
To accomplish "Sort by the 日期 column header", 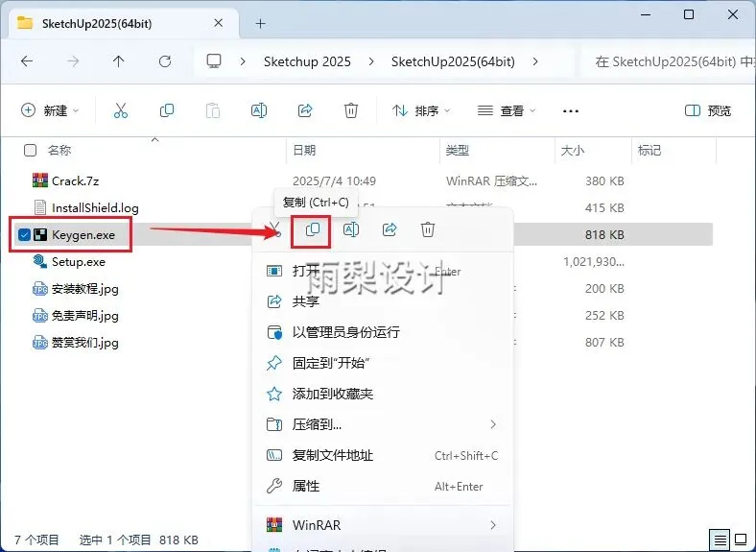I will coord(304,151).
